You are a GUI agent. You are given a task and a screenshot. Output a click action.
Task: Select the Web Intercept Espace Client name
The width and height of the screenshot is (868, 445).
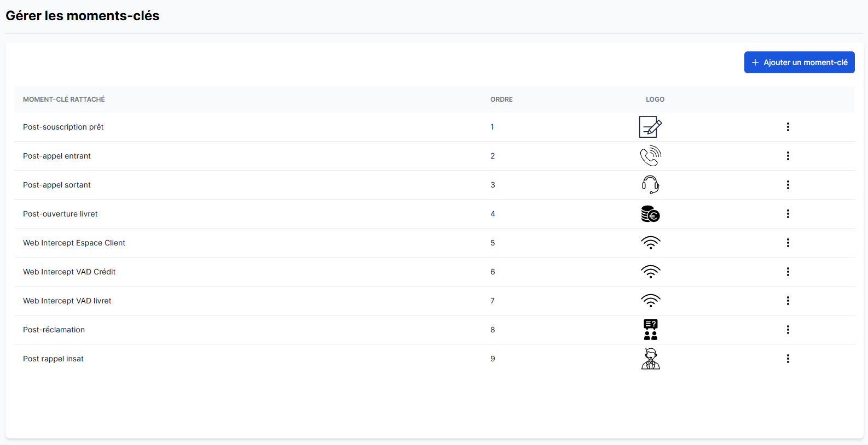pyautogui.click(x=74, y=243)
